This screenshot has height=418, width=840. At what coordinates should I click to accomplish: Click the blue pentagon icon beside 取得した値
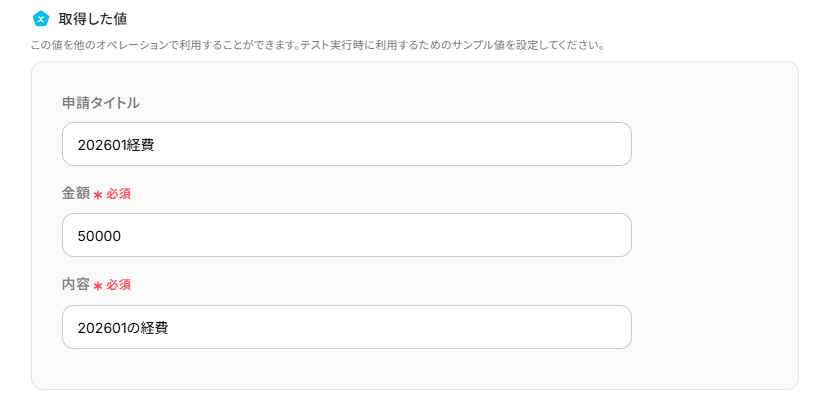[x=41, y=18]
